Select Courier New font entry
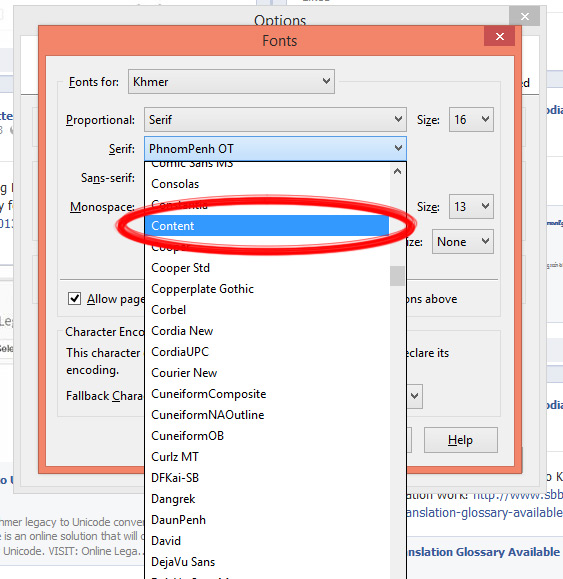The image size is (563, 579). click(x=267, y=373)
